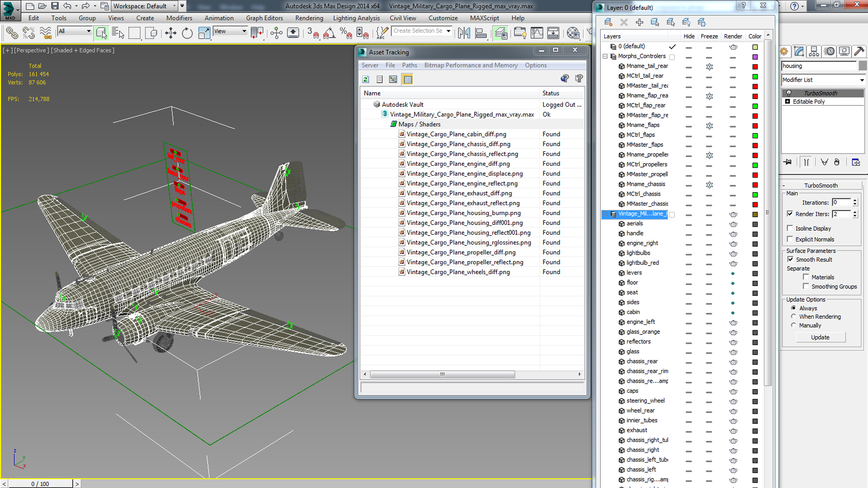Open the selection filter All dropdown

75,31
